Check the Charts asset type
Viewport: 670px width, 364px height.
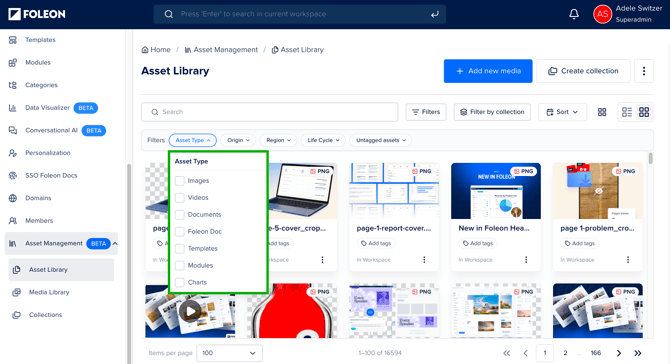pyautogui.click(x=180, y=282)
